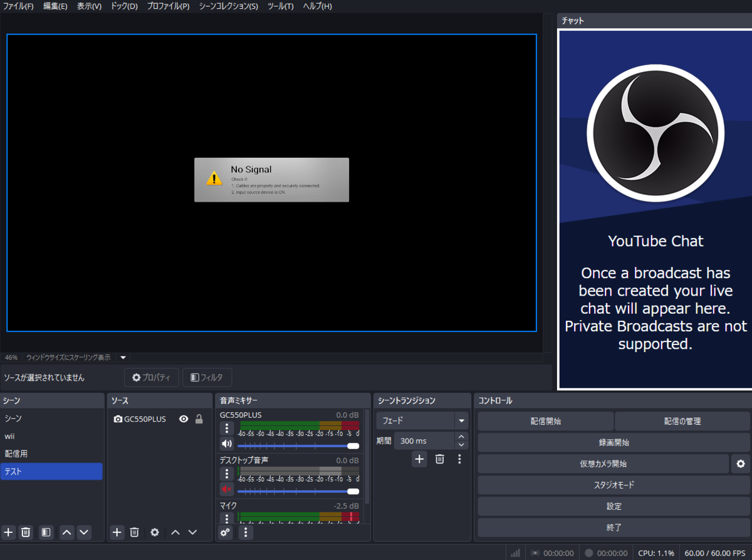Open the GC550PLUS audio options menu

(227, 428)
